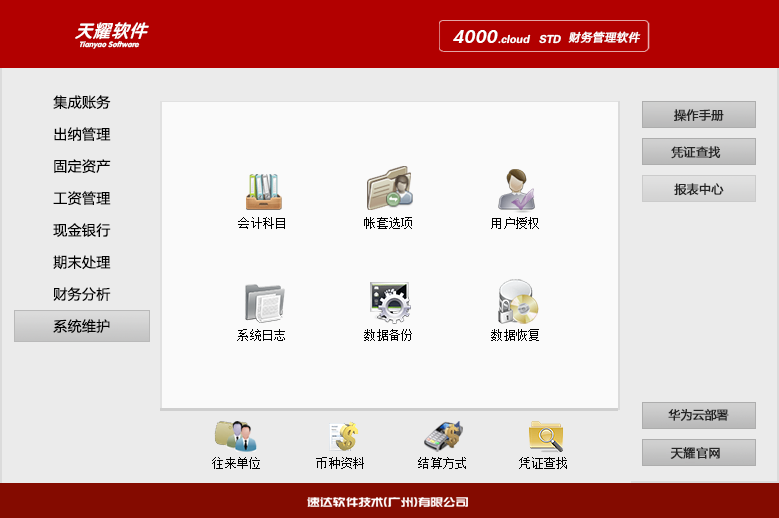Select the highlighted 系统维护 menu item
Screen dimensions: 779x518
tap(82, 326)
